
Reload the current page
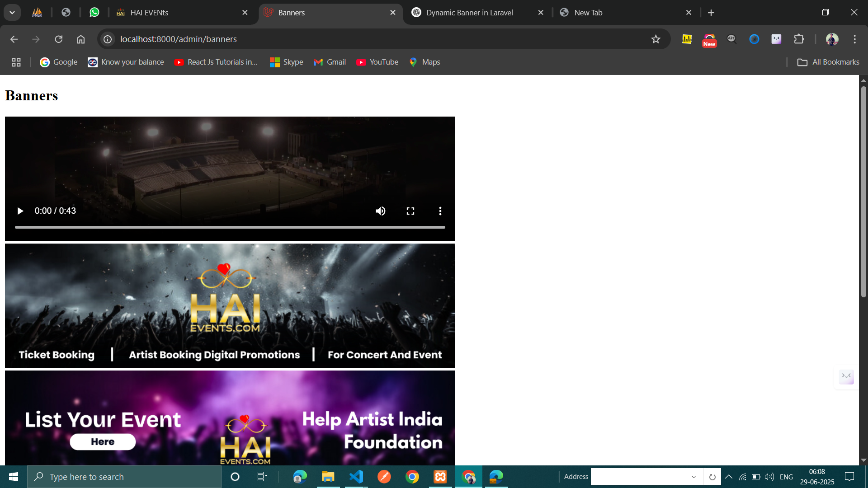coord(59,39)
